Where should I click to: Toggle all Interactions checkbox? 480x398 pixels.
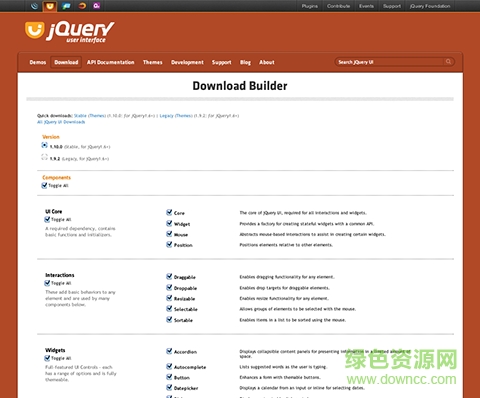pos(47,283)
